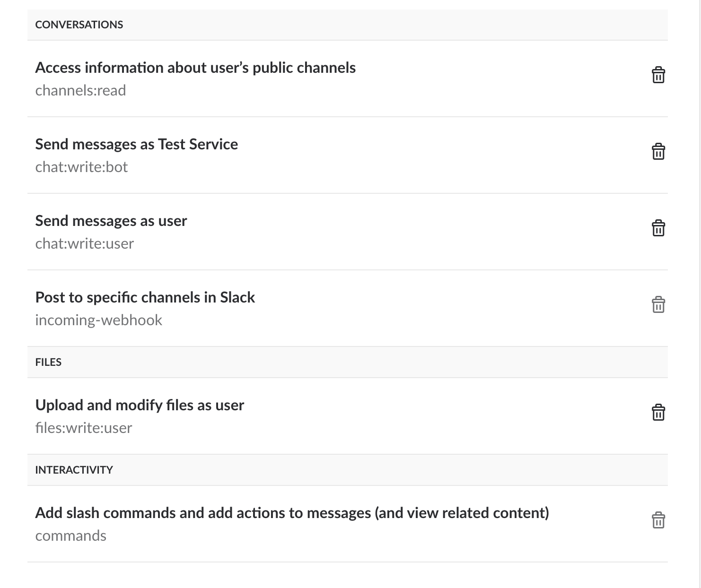The image size is (701, 588).
Task: Click the INTERACTIVITY section header
Action: [x=74, y=470]
